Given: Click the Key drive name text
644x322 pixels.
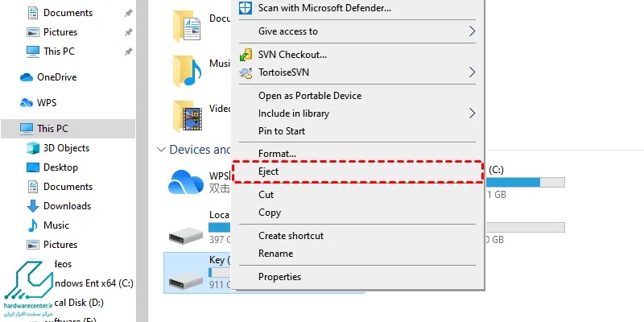Looking at the screenshot, I should tap(220, 260).
